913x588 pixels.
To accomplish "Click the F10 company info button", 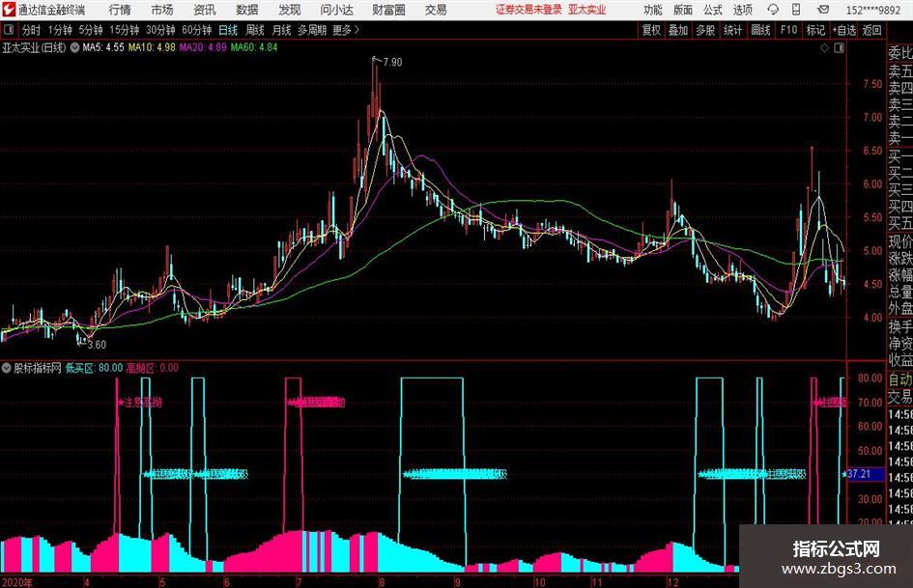I will [x=789, y=30].
